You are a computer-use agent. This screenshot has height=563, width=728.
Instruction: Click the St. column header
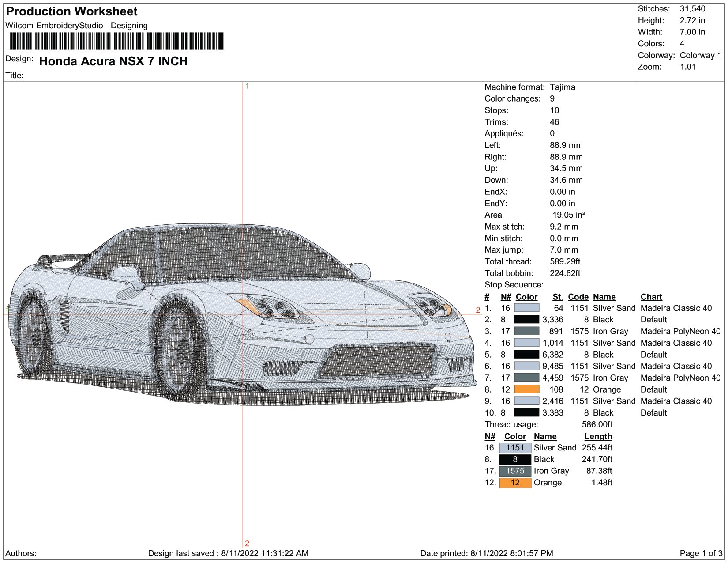tap(558, 297)
